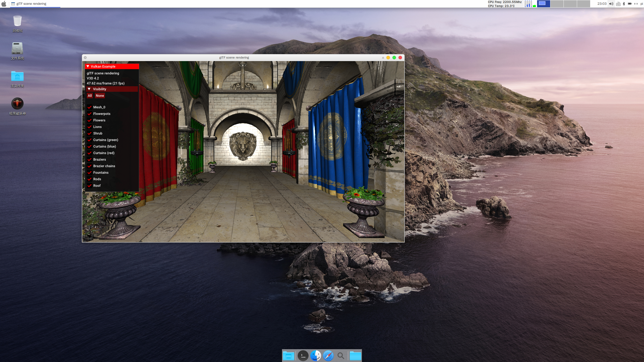
Task: Open the Safari compass icon in dock
Action: coord(328,356)
